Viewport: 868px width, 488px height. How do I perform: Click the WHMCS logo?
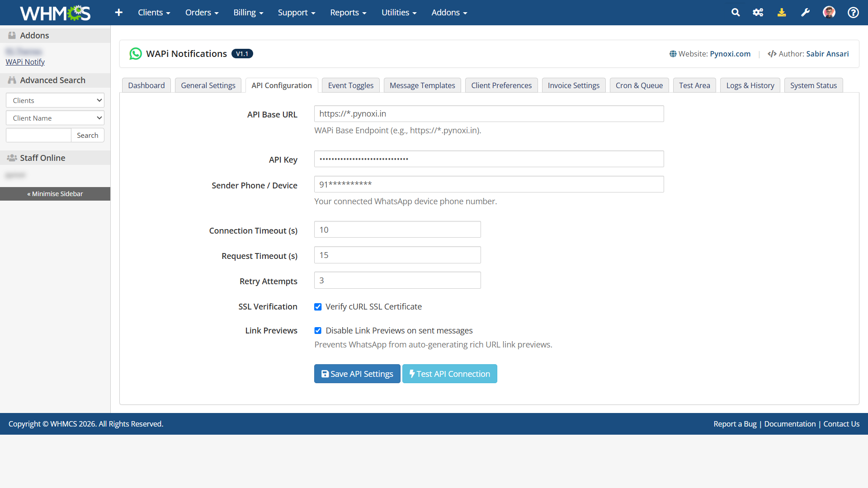coord(55,13)
